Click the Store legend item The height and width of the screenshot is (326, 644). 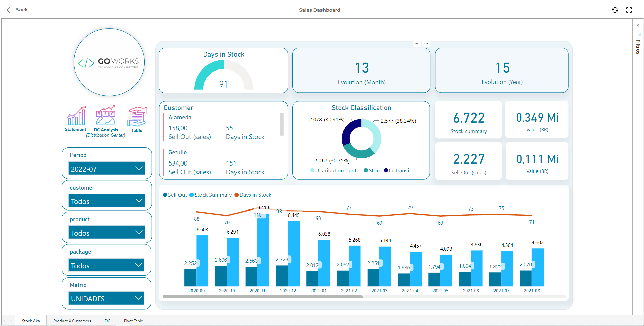(373, 171)
